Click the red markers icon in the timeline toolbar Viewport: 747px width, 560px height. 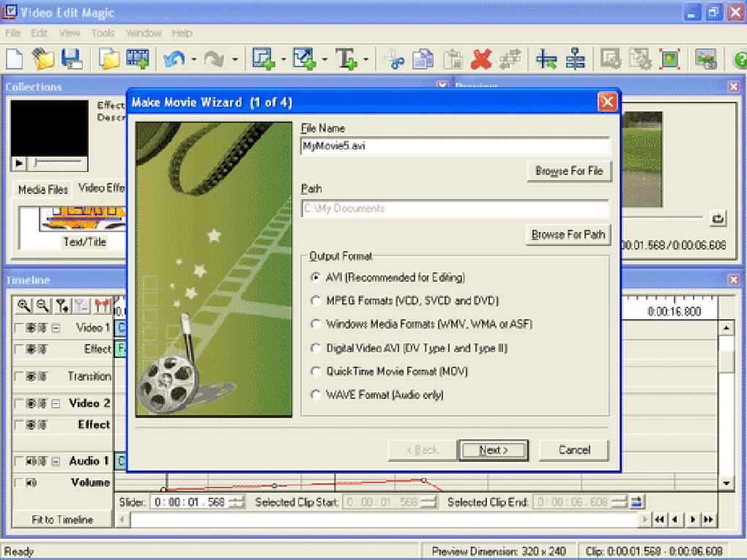pyautogui.click(x=102, y=306)
